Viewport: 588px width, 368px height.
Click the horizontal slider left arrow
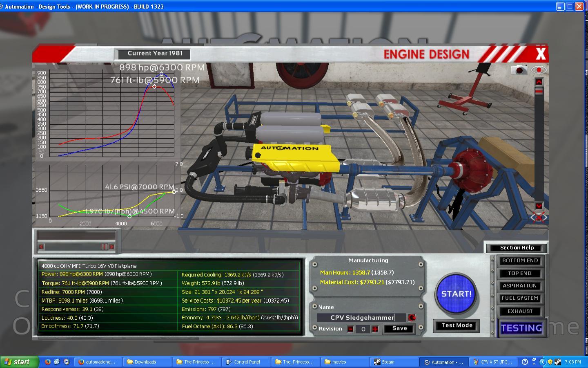pyautogui.click(x=41, y=247)
